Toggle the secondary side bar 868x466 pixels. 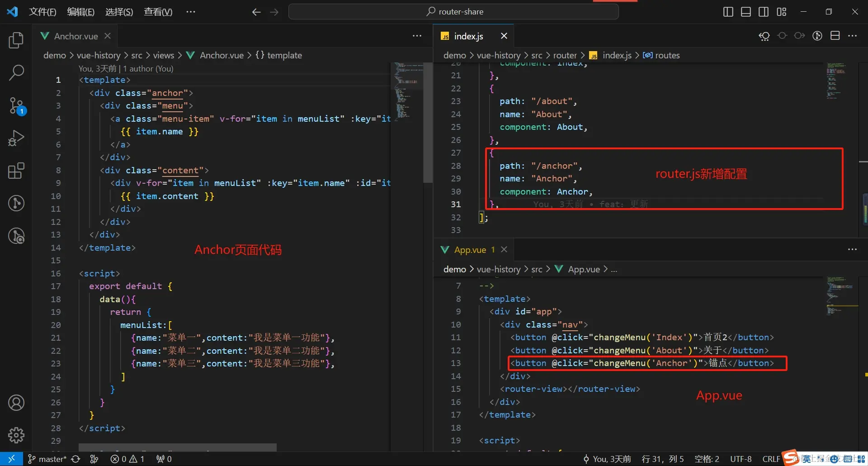(x=764, y=12)
